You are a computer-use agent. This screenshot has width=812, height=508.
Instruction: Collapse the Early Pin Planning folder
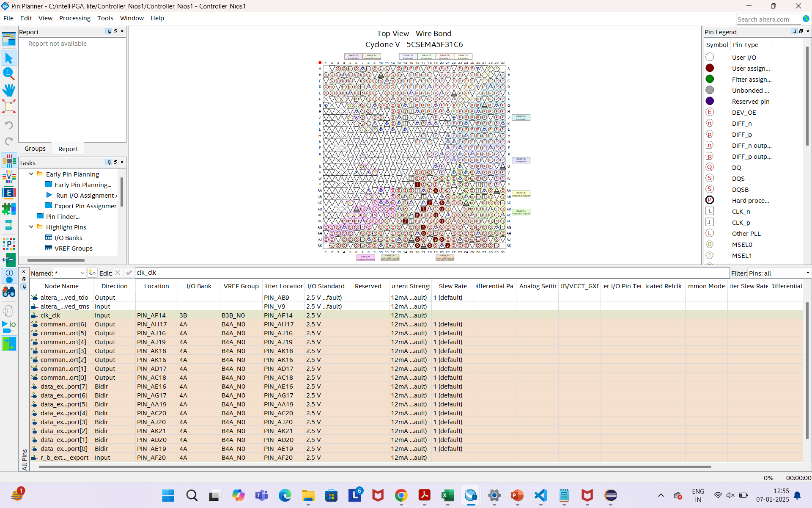31,174
